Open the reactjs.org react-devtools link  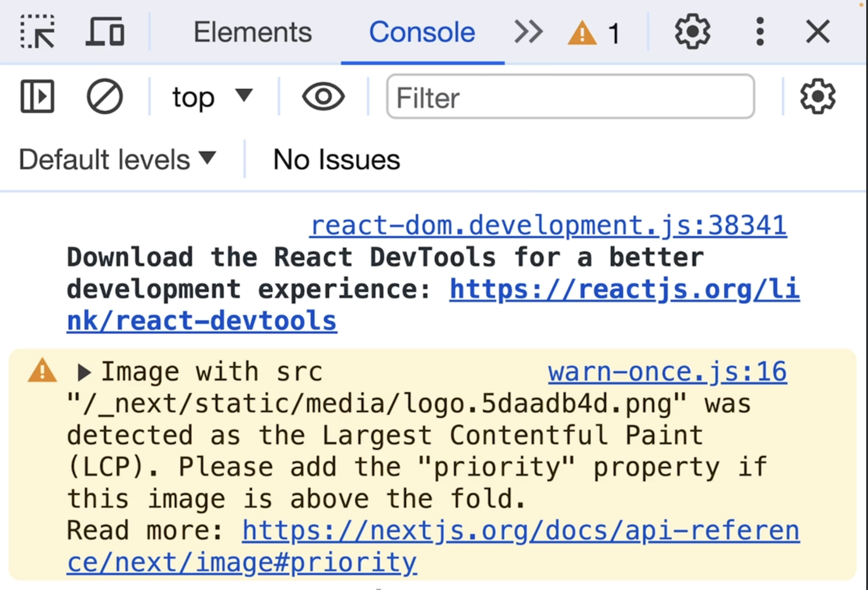pyautogui.click(x=433, y=305)
